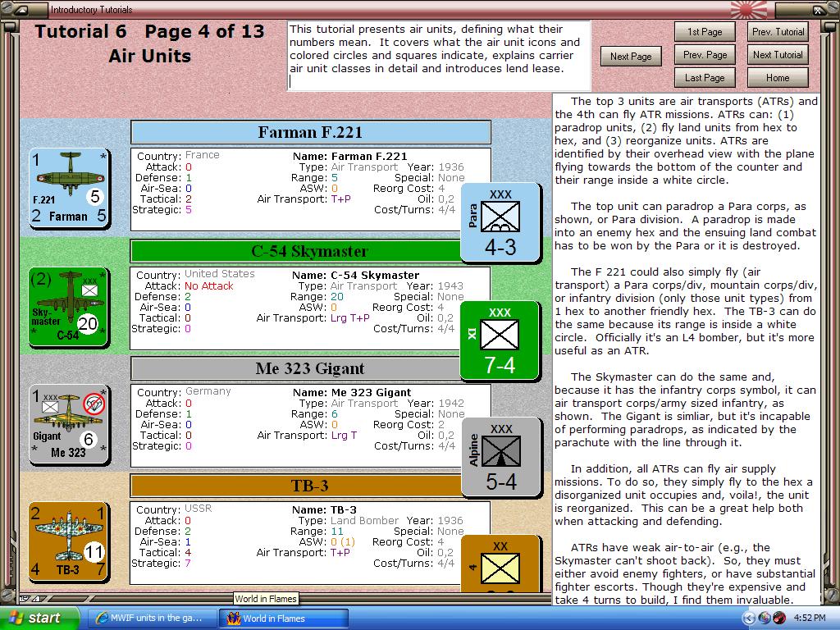Click the blue Para 4-3 corps counter
840x630 pixels.
501,223
